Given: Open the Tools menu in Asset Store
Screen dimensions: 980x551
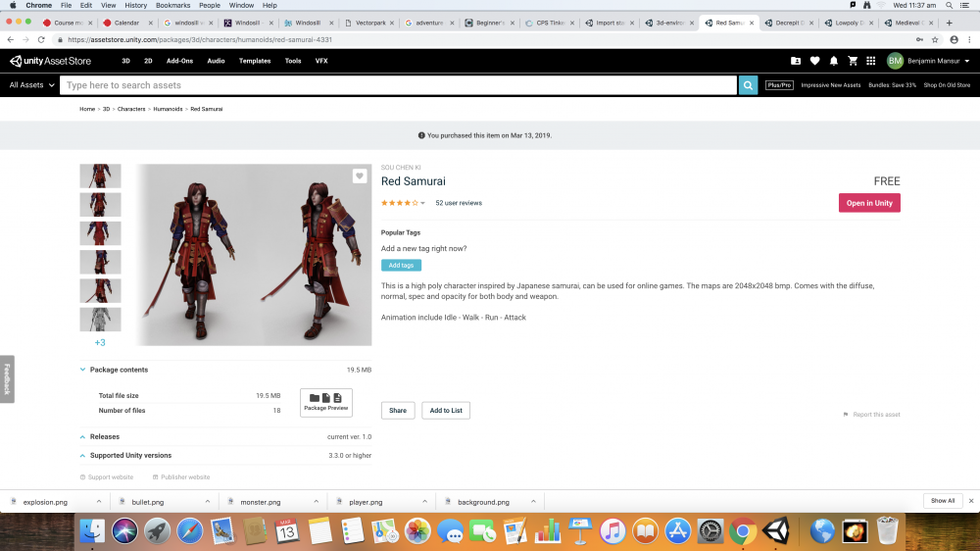Looking at the screenshot, I should pos(292,61).
